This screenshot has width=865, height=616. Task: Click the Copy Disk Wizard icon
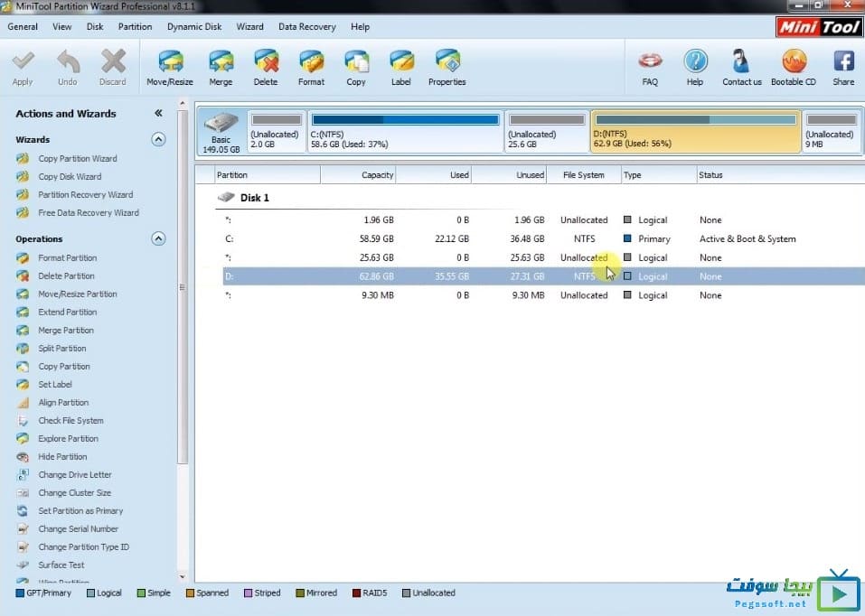click(x=23, y=177)
